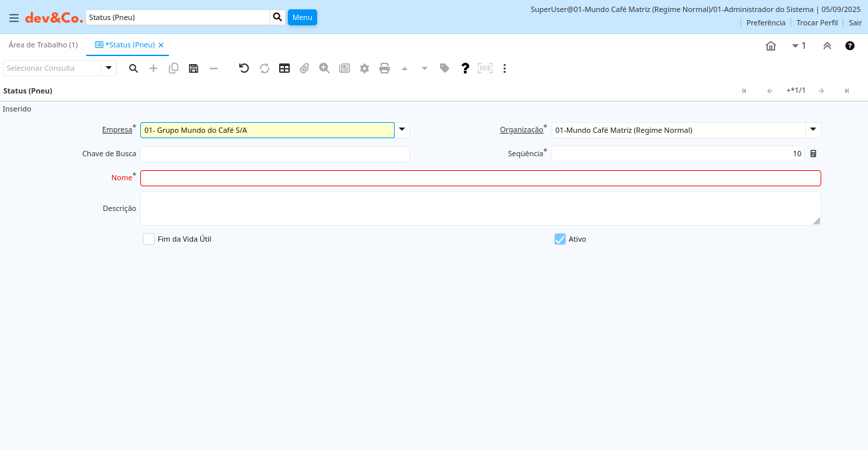Screen dimensions: 868x450
Task: Expand the Empresa dropdown
Action: 402,130
